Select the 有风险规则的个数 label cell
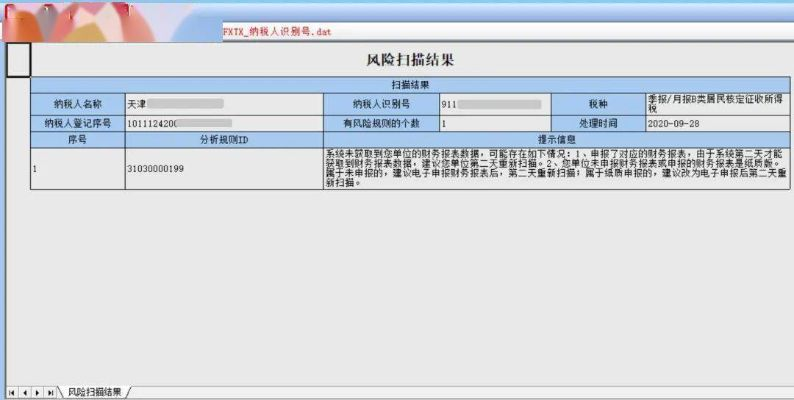This screenshot has height=400, width=794. tap(381, 124)
